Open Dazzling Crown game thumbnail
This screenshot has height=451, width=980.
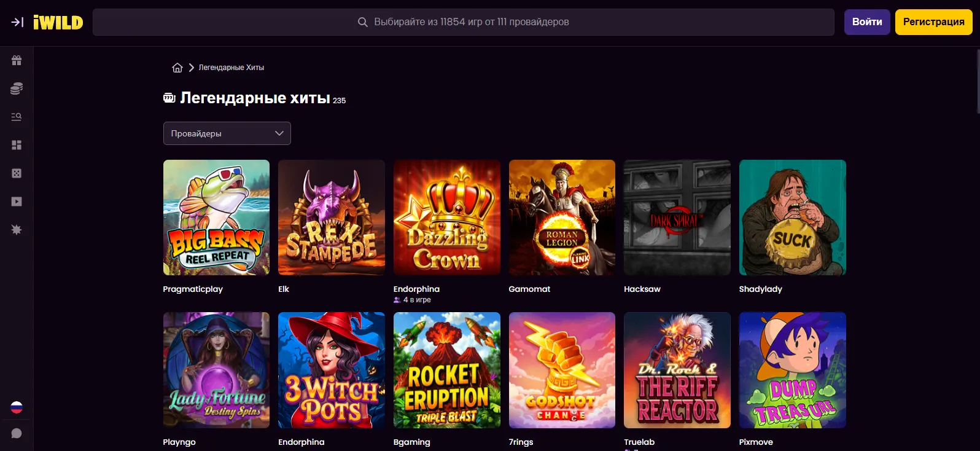pyautogui.click(x=447, y=218)
